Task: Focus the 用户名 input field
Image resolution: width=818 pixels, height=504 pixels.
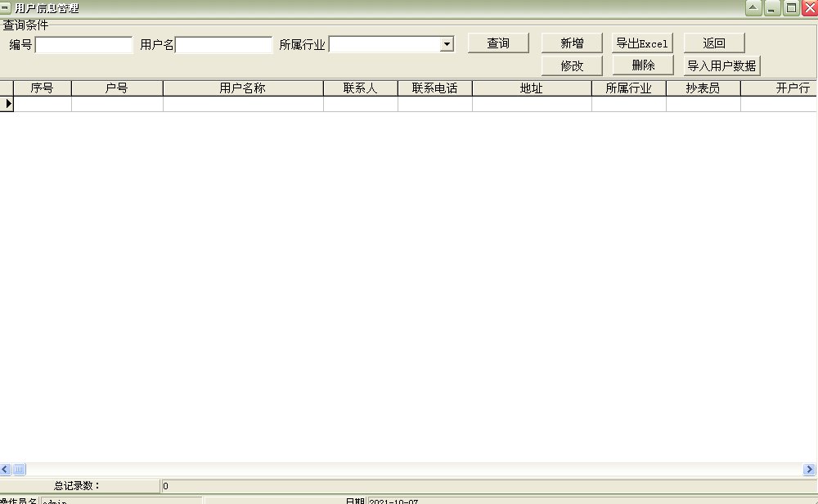Action: pos(224,45)
